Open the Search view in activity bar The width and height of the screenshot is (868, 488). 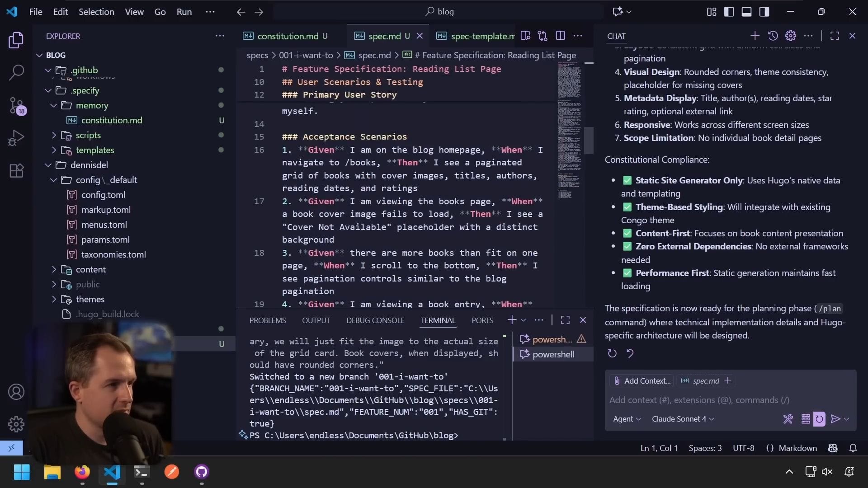(x=16, y=72)
